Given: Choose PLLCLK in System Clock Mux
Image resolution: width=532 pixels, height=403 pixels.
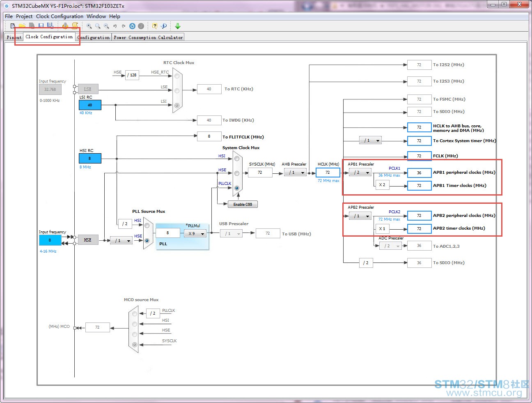Looking at the screenshot, I should click(237, 188).
